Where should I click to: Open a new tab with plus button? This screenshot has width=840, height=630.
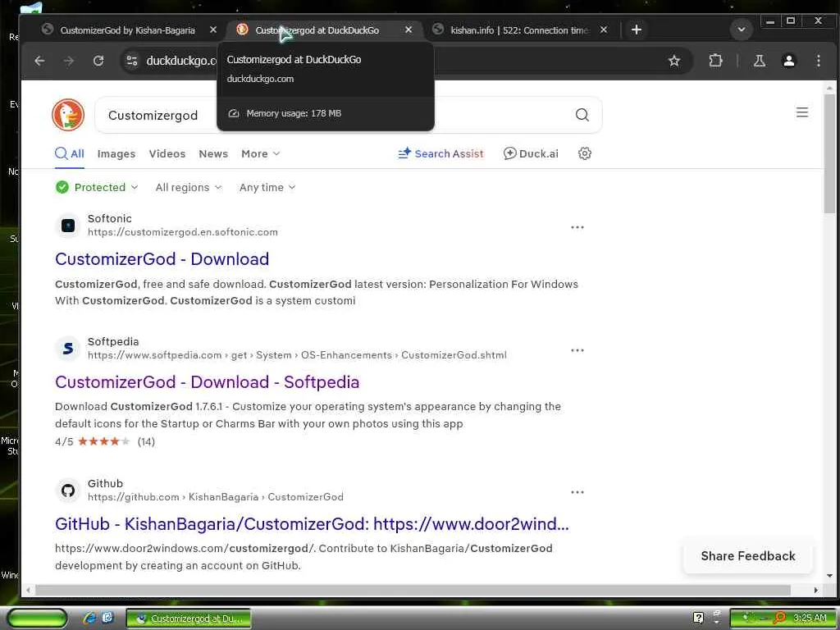point(636,30)
